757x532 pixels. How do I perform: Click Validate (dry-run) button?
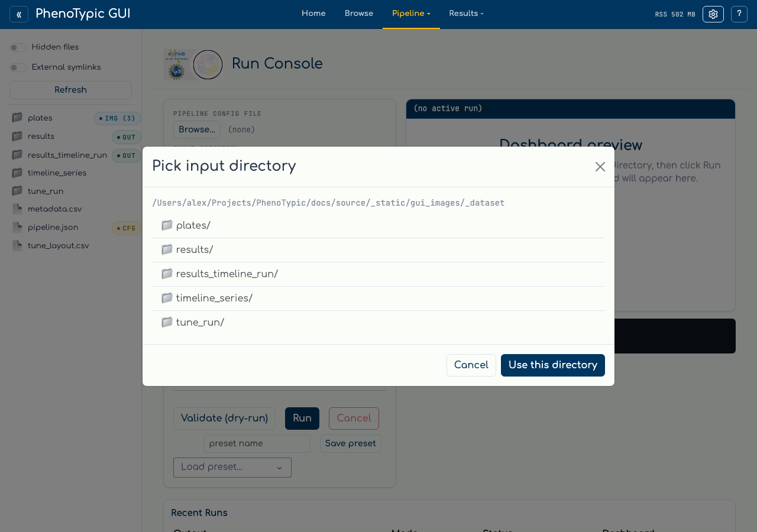coord(224,419)
